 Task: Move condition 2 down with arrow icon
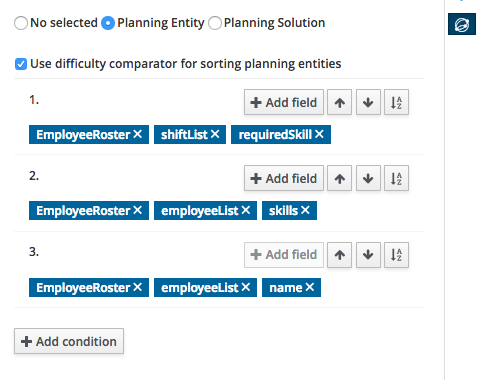point(368,178)
